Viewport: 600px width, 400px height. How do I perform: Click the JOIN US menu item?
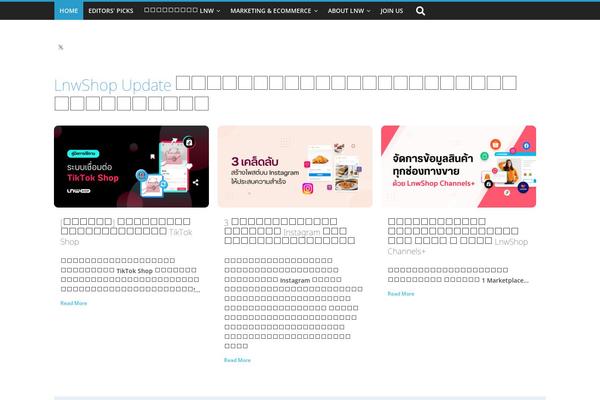[x=391, y=11]
